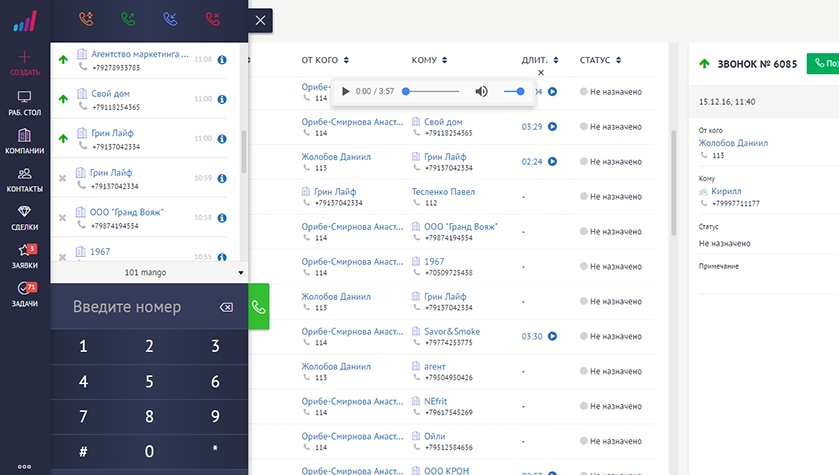Click the Создать plus button
The height and width of the screenshot is (475, 839).
pyautogui.click(x=25, y=63)
